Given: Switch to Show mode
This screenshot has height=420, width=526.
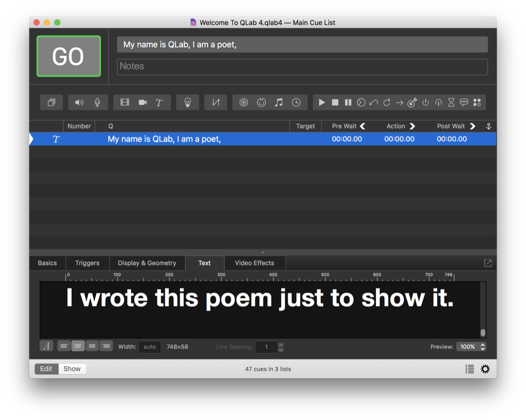Looking at the screenshot, I should coord(72,369).
